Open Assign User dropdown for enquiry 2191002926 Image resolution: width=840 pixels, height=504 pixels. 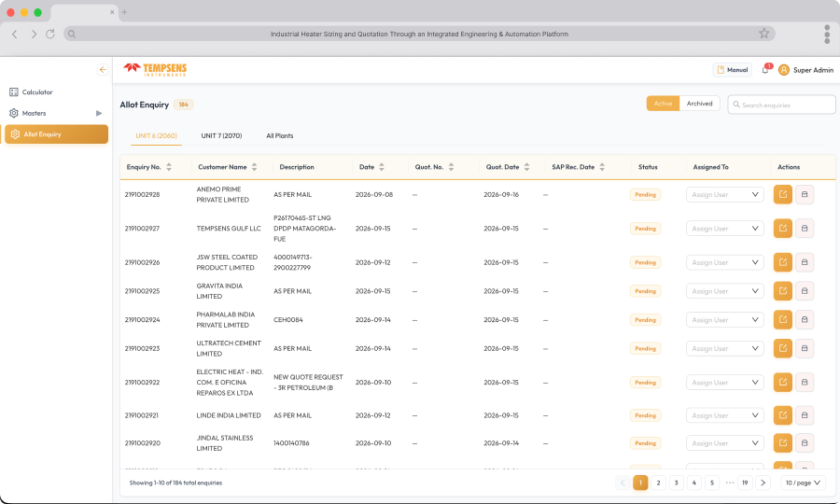(x=725, y=262)
